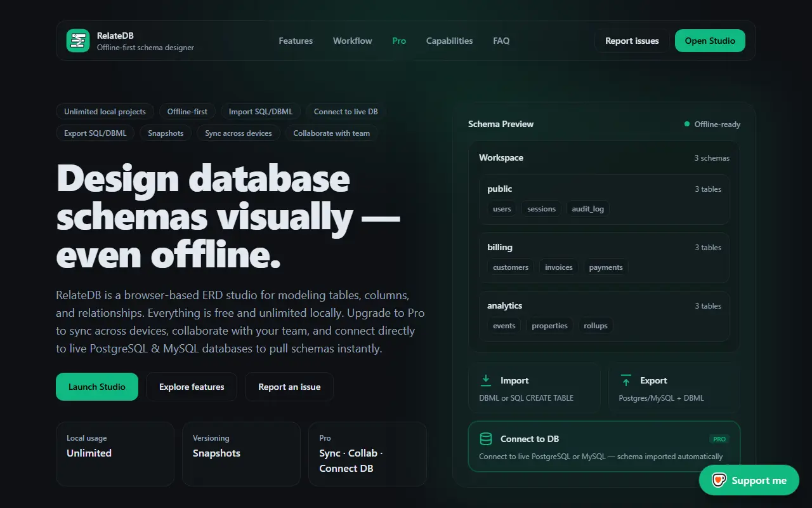Click the rollups table chip
Screen dimensions: 812x508
[x=596, y=326]
